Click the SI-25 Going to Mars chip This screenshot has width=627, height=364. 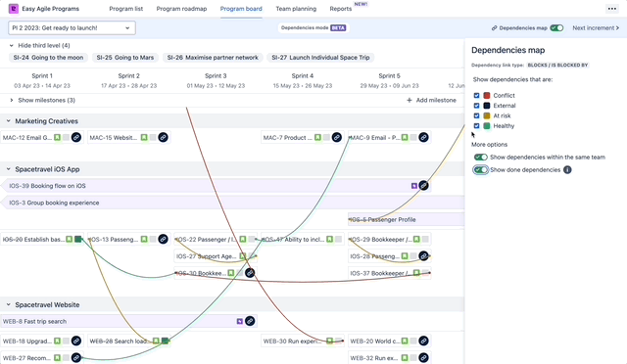coord(125,58)
